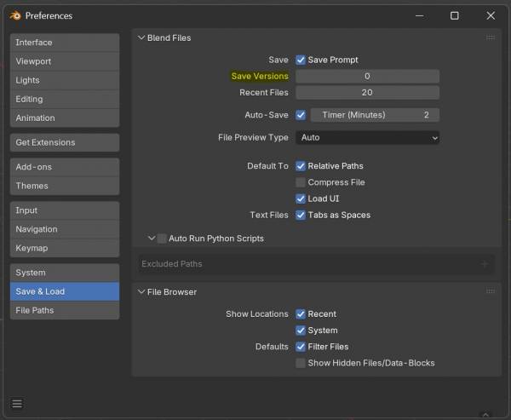Toggle Show Hidden Files/Data-Blocks
This screenshot has height=420, width=511.
(x=301, y=363)
